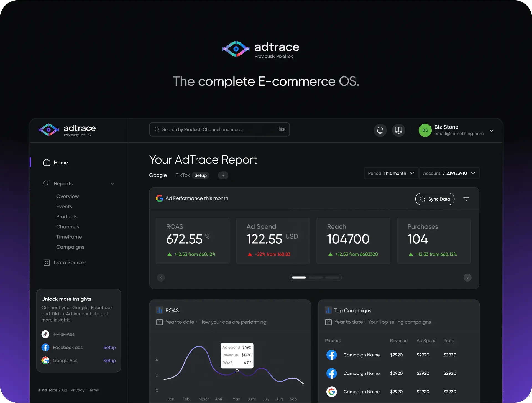
Task: Click the "Unlock more insights" heading
Action: tap(66, 299)
